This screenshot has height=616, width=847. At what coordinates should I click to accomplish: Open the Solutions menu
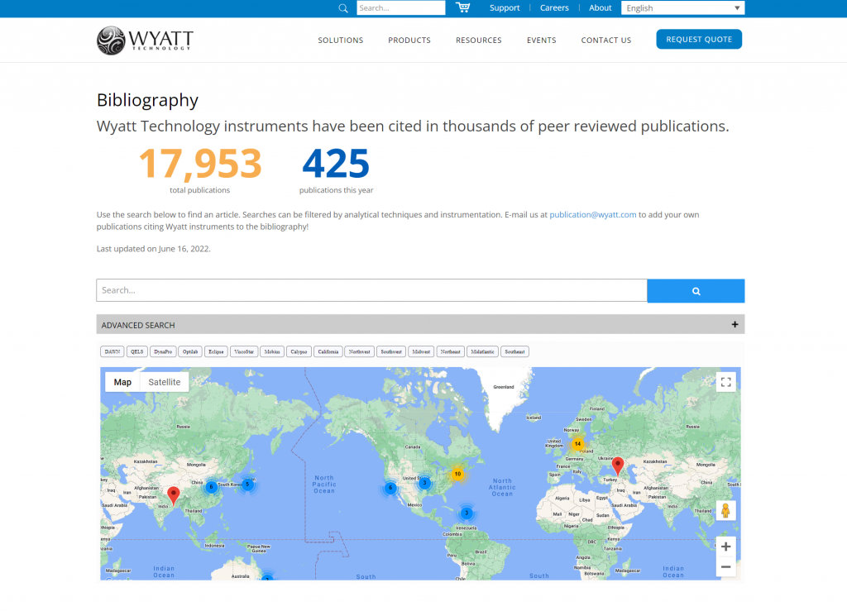pyautogui.click(x=340, y=41)
